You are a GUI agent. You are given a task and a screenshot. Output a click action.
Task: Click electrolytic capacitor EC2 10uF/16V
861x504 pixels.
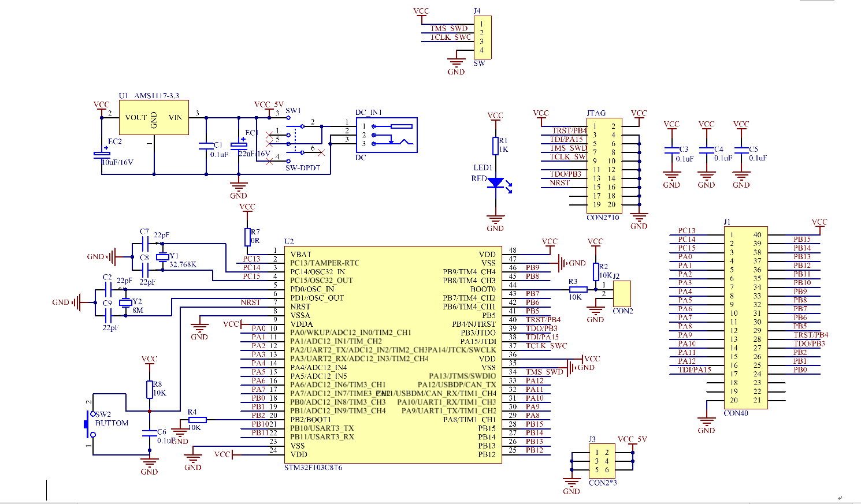(x=102, y=154)
